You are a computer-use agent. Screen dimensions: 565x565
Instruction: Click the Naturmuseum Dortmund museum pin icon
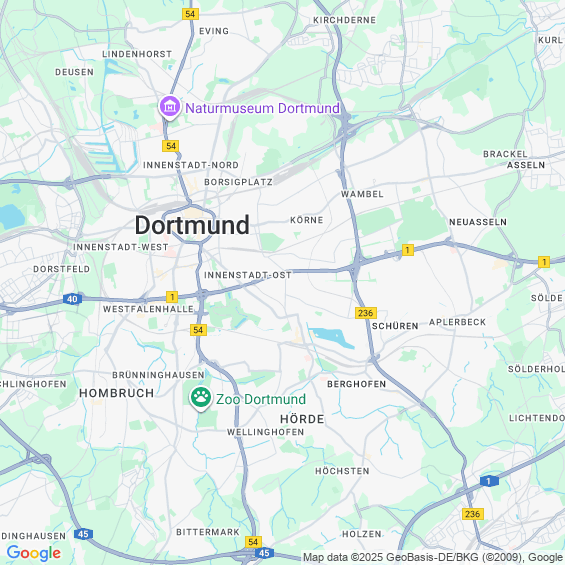coord(170,107)
